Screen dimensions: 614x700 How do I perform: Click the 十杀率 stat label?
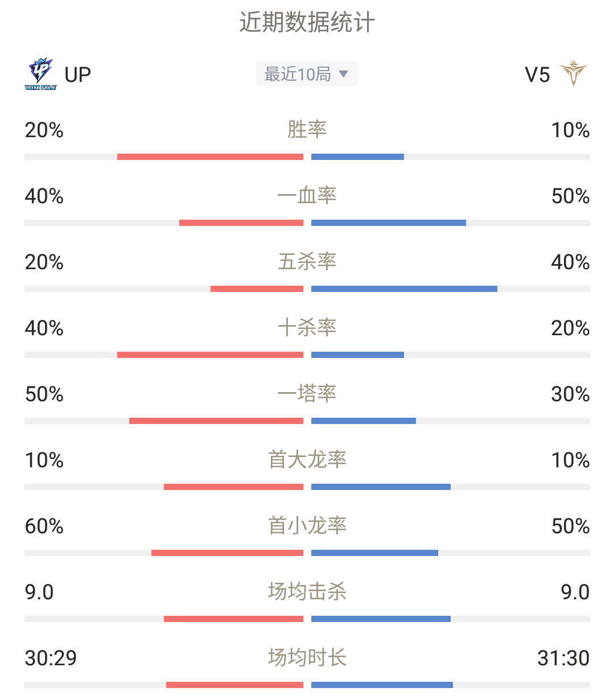(307, 328)
